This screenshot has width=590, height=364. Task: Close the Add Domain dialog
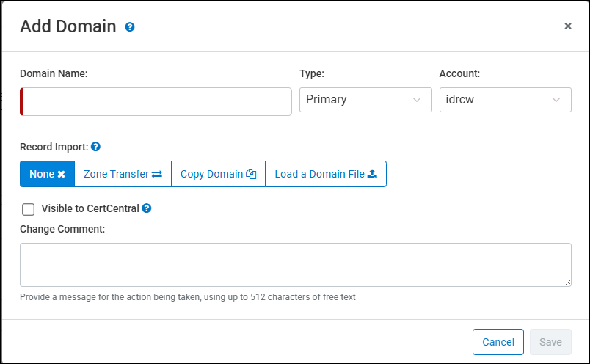[x=567, y=26]
